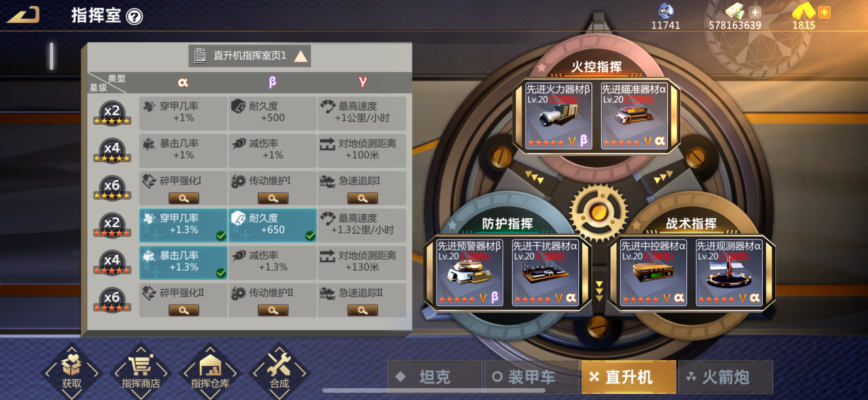The width and height of the screenshot is (868, 400).
Task: Expand the 直升机指挥室页1 page dropdown
Action: 250,56
